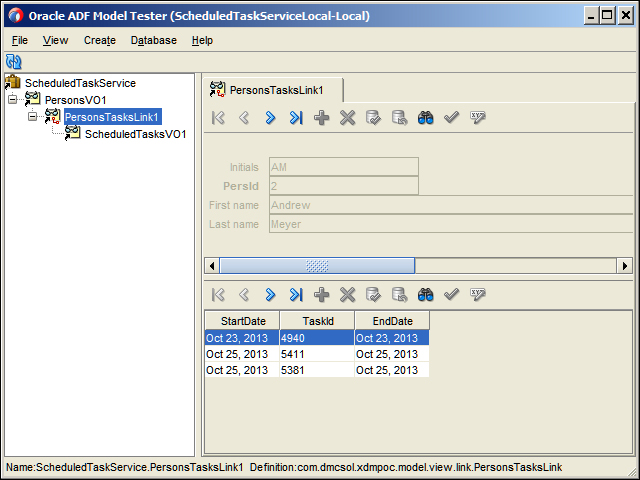Click the PersId field containing 2
640x480 pixels.
pos(344,186)
